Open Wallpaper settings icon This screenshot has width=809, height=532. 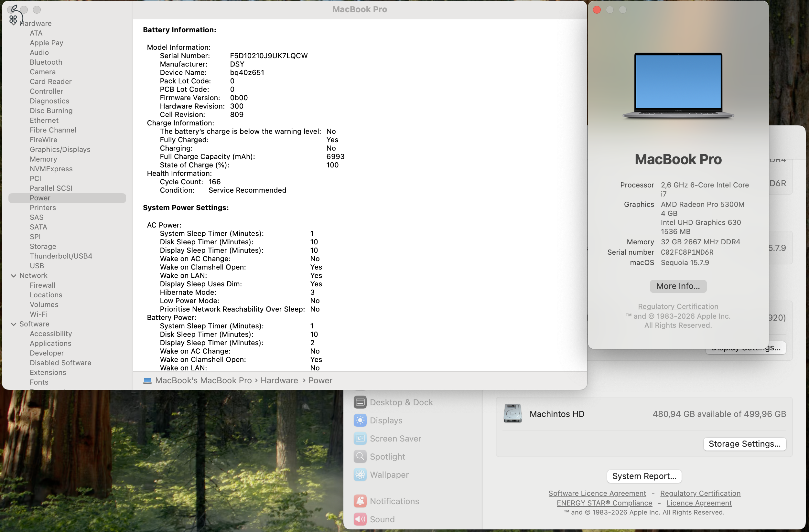click(x=360, y=474)
